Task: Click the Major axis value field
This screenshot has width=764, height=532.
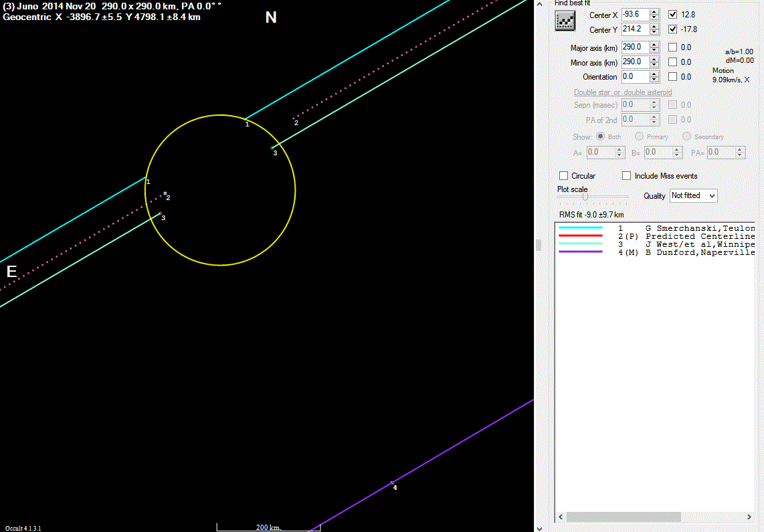Action: [x=636, y=48]
